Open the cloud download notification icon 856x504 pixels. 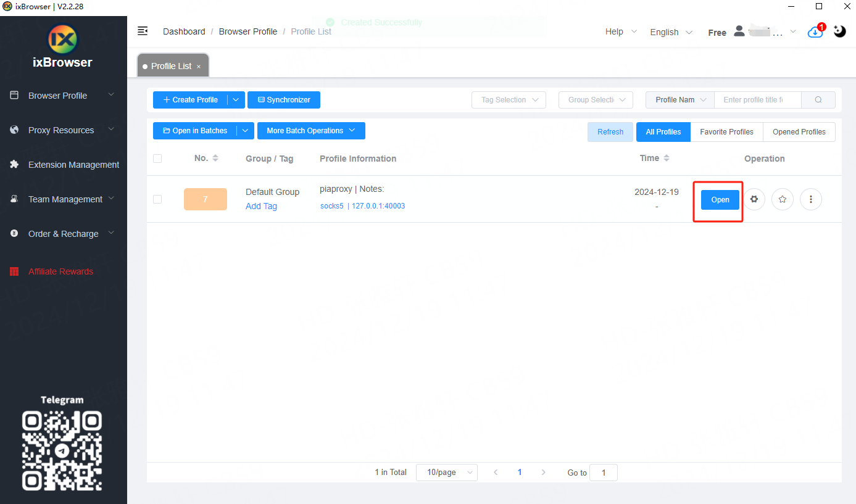815,32
